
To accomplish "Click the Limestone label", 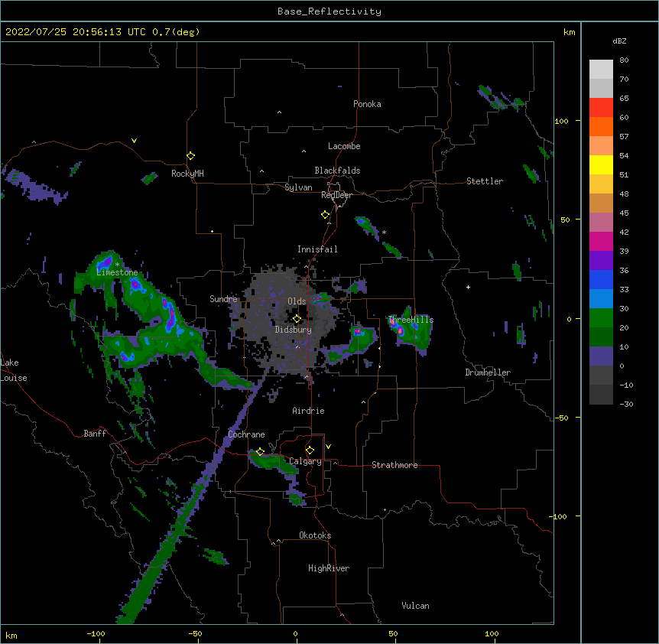I will pyautogui.click(x=117, y=272).
